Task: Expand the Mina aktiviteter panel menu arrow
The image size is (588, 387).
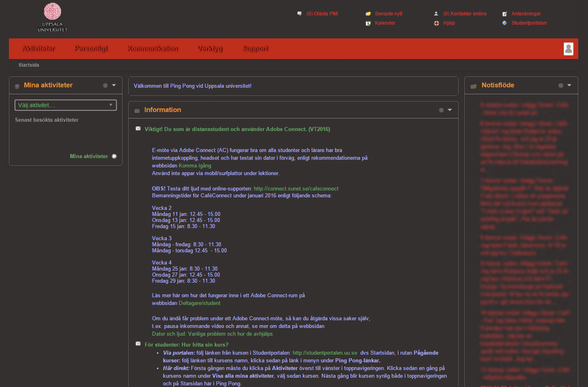Action: (x=114, y=85)
